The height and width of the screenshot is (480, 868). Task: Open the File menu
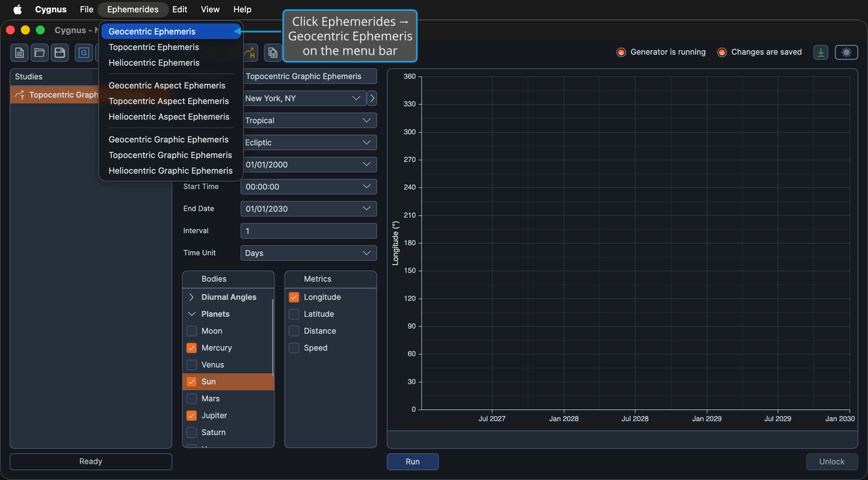tap(86, 10)
